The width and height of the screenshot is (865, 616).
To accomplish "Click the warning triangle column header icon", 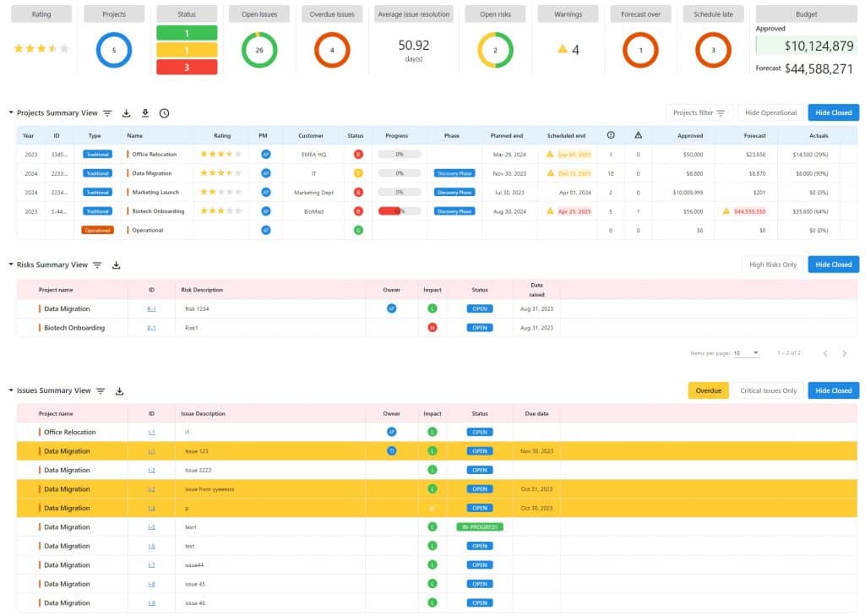I will pyautogui.click(x=638, y=135).
